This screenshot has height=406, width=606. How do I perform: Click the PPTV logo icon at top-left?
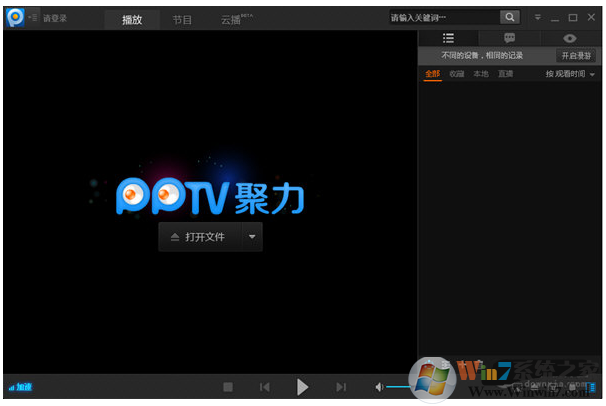point(15,17)
